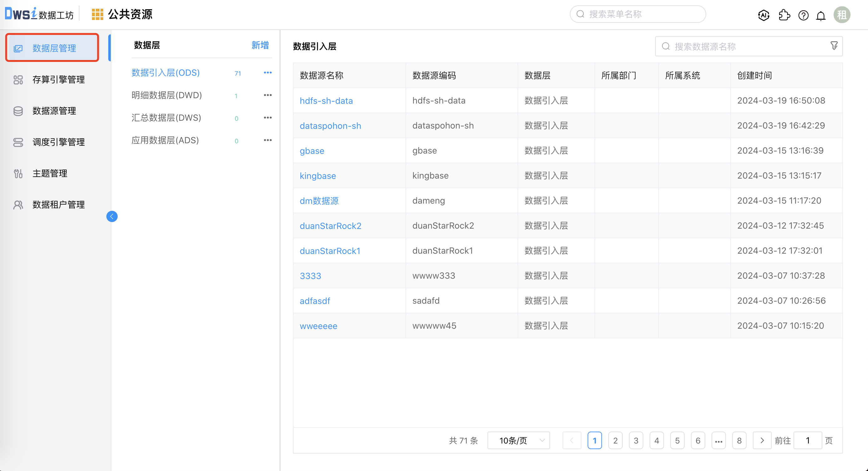Open the 数据租户管理 user icon

point(18,205)
